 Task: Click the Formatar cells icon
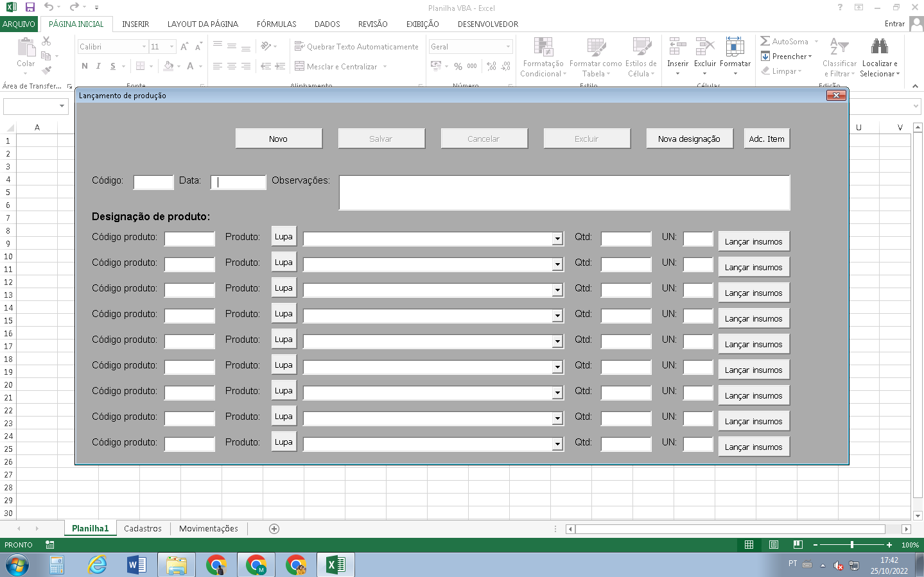[x=735, y=47]
